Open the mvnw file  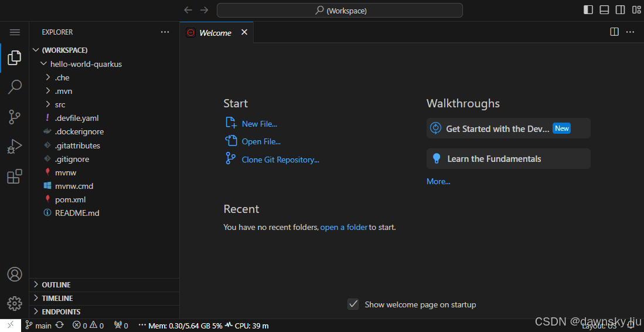pyautogui.click(x=105, y=172)
